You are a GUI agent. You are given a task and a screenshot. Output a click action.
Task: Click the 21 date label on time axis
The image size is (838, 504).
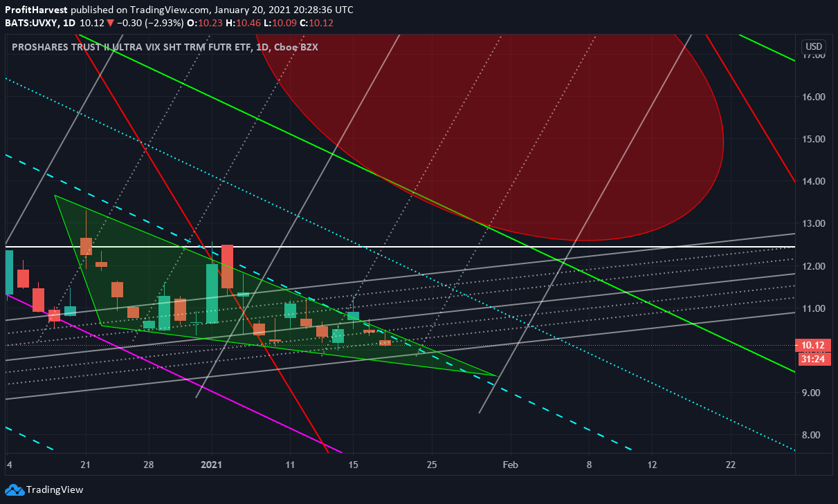pos(85,465)
